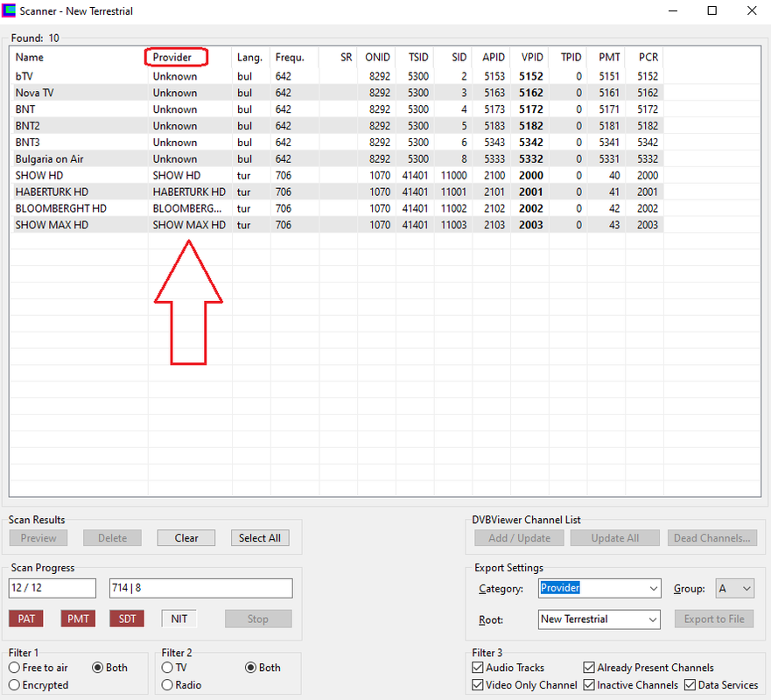Select the bTV channel row

click(x=337, y=76)
